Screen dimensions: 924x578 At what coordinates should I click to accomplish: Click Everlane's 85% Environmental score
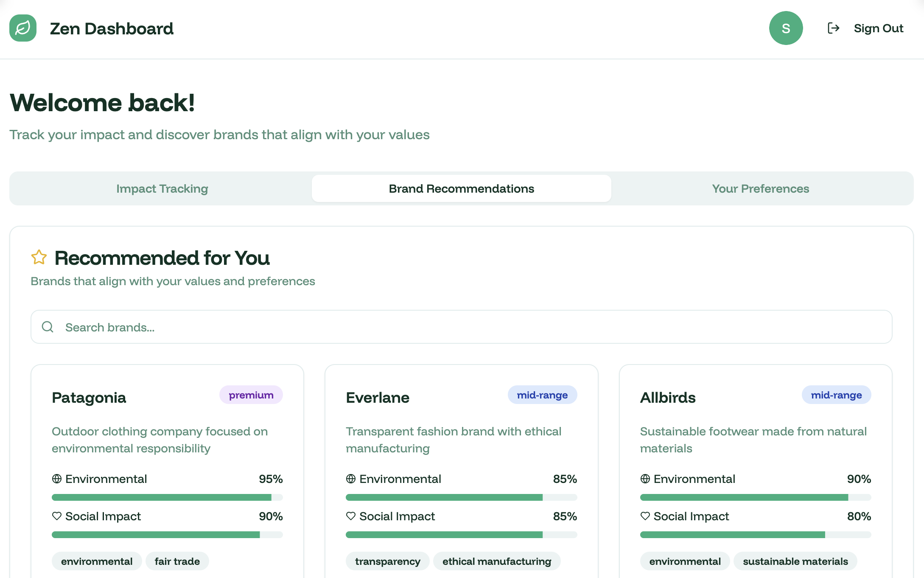[565, 479]
